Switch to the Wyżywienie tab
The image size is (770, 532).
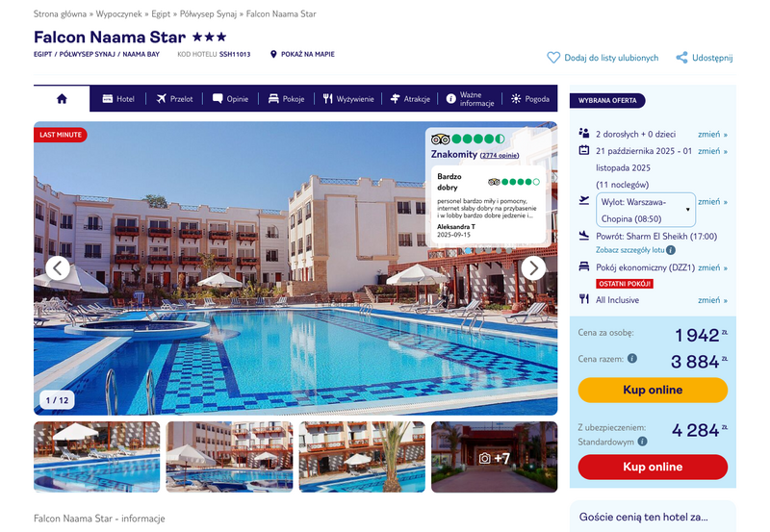(x=348, y=99)
